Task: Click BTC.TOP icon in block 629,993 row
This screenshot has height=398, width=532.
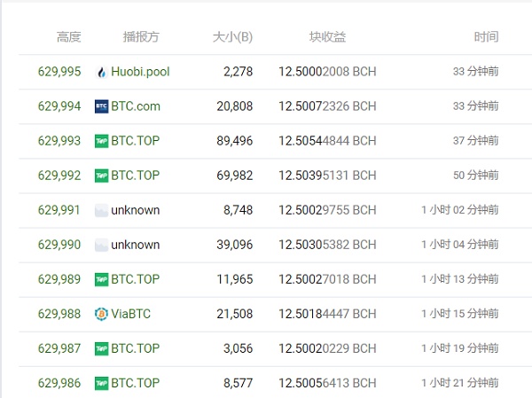Action: [x=101, y=141]
